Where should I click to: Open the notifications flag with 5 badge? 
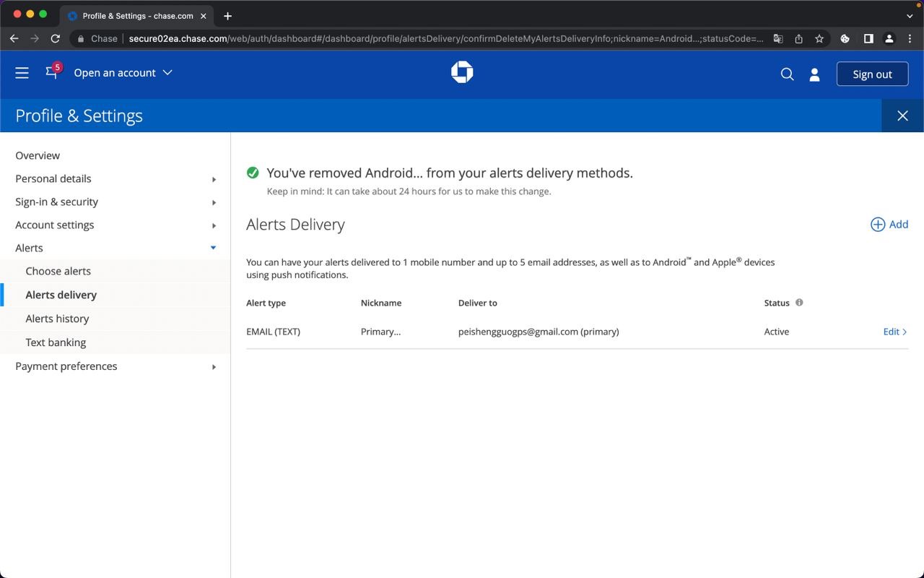pyautogui.click(x=52, y=72)
